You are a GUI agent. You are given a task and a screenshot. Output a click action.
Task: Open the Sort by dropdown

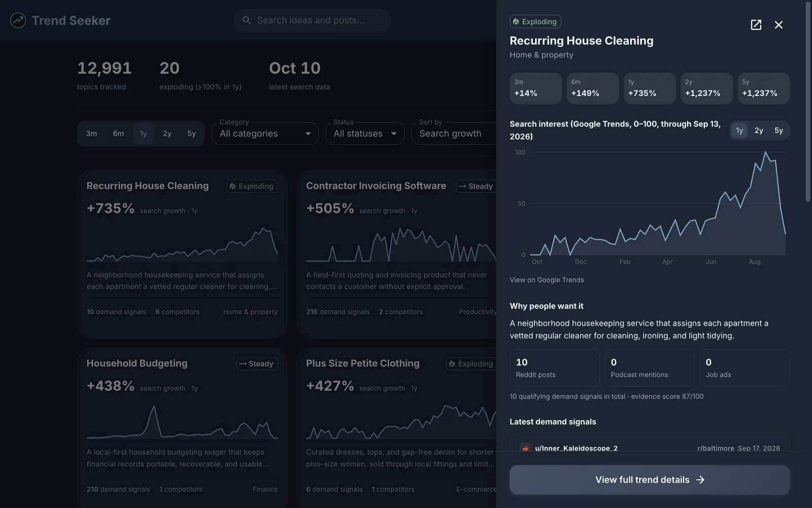454,134
